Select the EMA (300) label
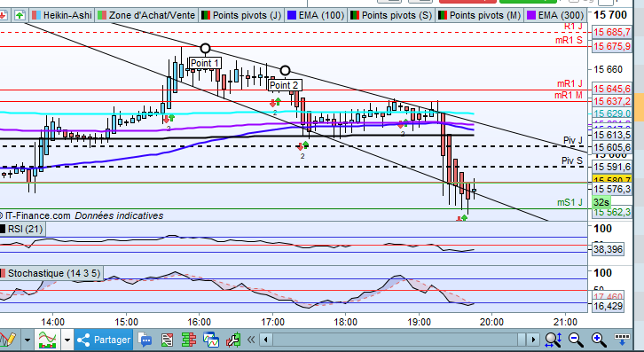This screenshot has height=352, width=644. [561, 16]
